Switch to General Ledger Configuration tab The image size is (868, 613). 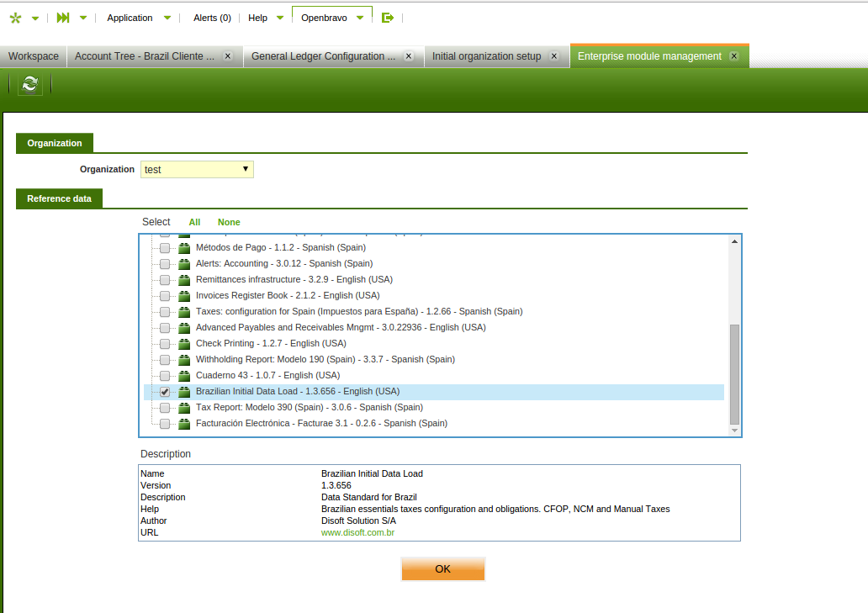pyautogui.click(x=323, y=56)
